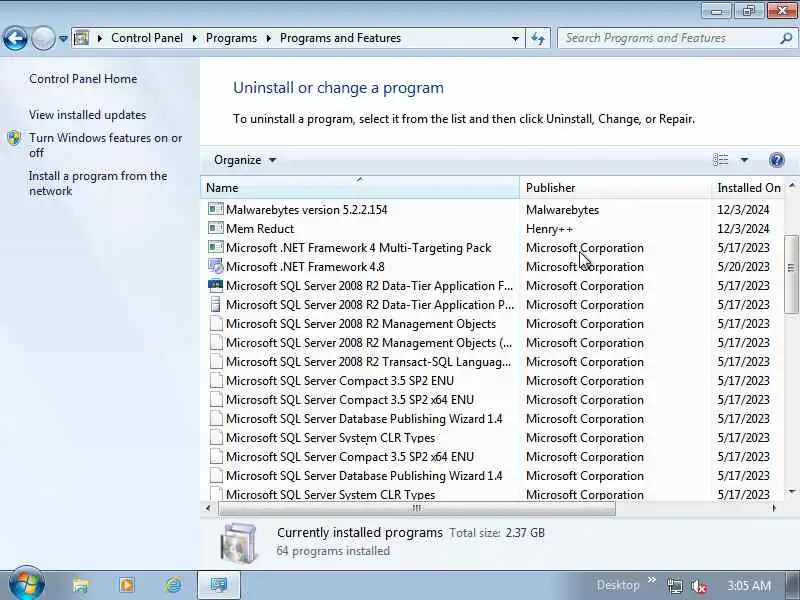
Task: Click the greyed Forward navigation button
Action: click(x=43, y=38)
